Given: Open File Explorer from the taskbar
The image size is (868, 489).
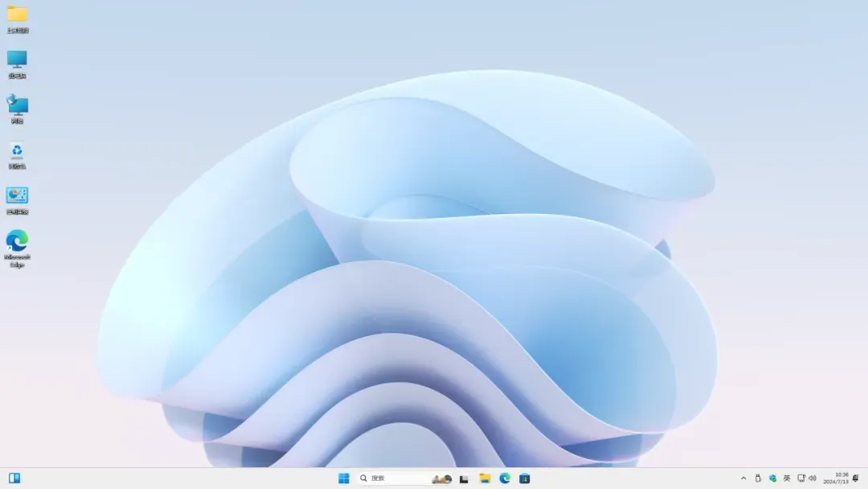Looking at the screenshot, I should coord(485,478).
